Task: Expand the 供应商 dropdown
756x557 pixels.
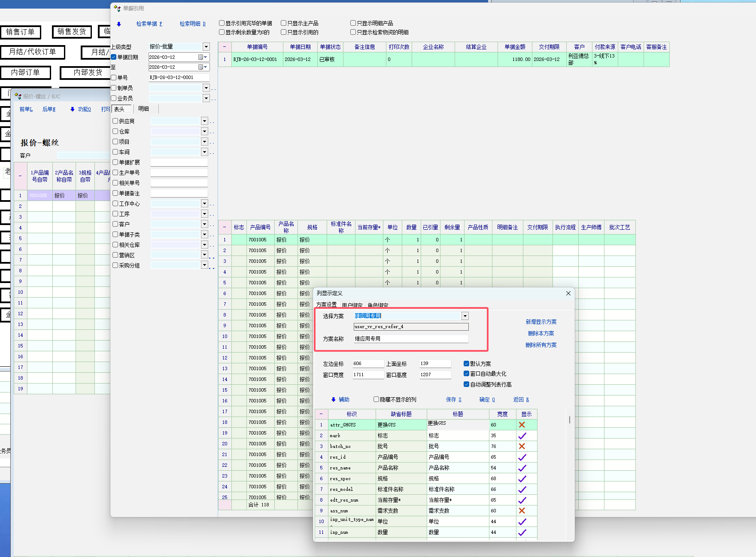Action: click(204, 121)
